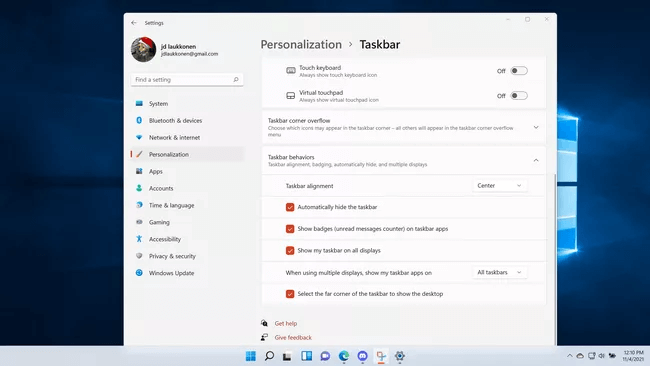The image size is (650, 366).
Task: Click the Windows Update icon
Action: [139, 273]
